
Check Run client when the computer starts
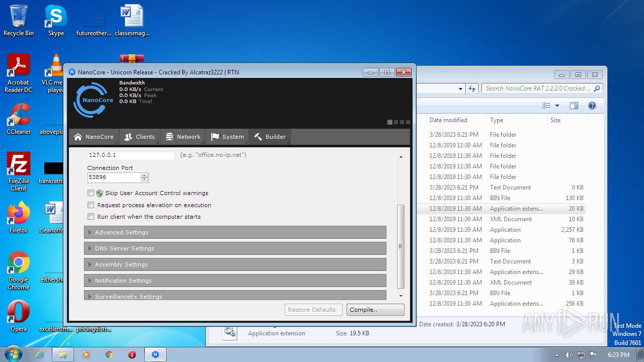(x=91, y=217)
